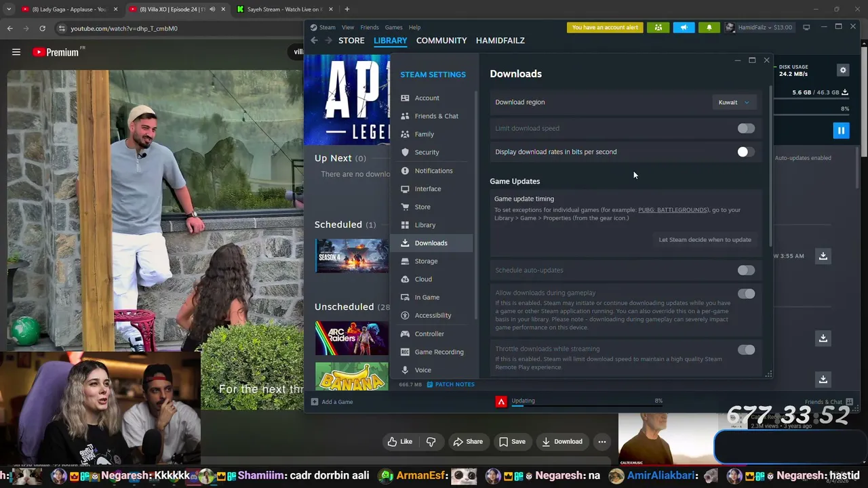Open Steam announcements megaphone icon

click(x=684, y=27)
